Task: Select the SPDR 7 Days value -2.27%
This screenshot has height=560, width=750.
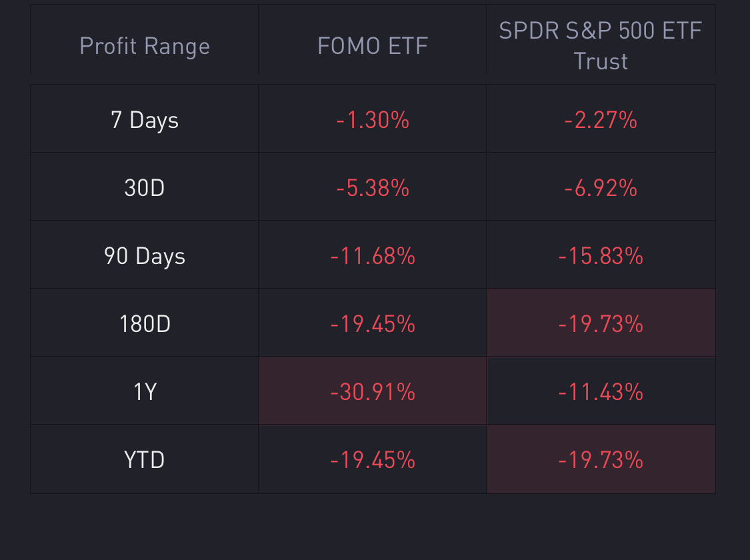Action: click(601, 120)
